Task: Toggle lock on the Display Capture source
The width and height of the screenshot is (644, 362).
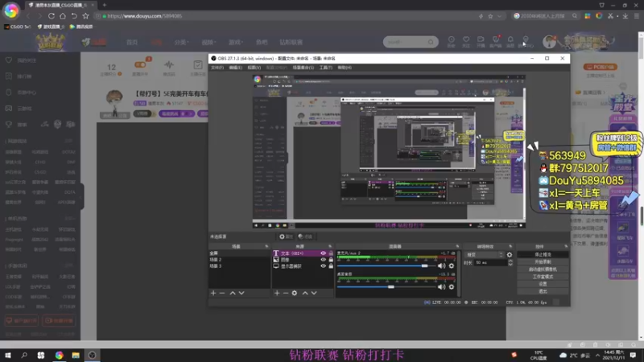Action: [x=331, y=266]
